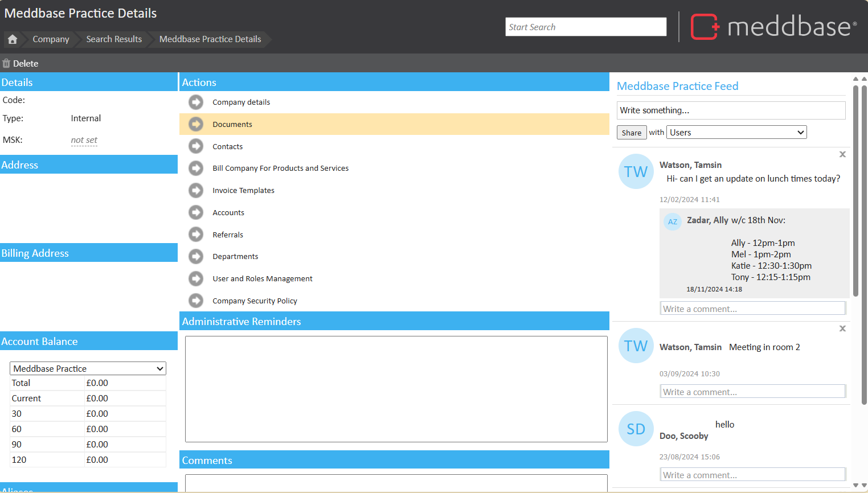Open the Documents action
This screenshot has width=868, height=493.
click(232, 125)
